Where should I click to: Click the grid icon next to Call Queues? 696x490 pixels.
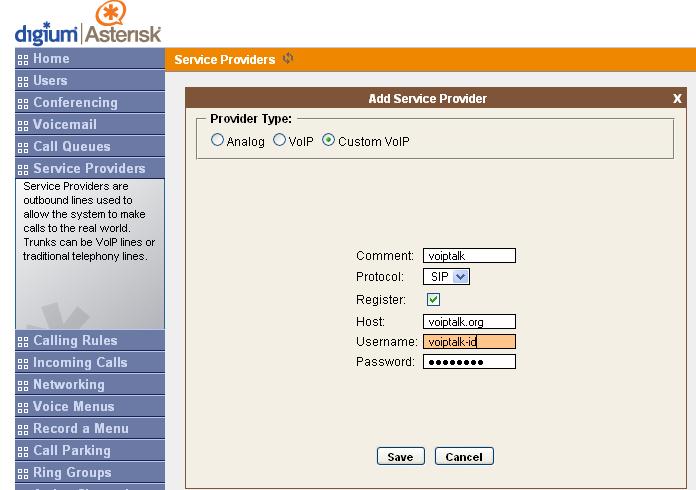pyautogui.click(x=23, y=148)
